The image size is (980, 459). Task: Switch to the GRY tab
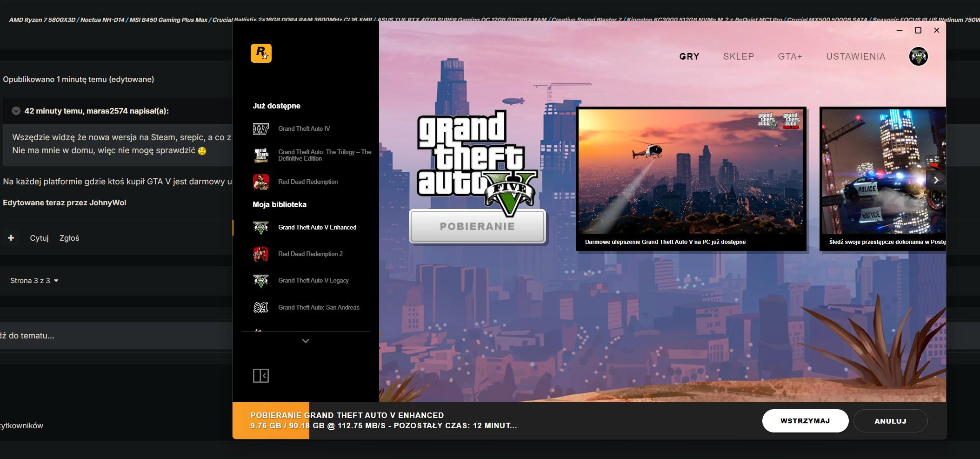689,56
